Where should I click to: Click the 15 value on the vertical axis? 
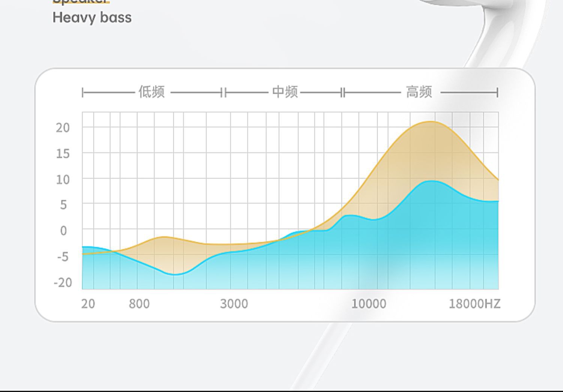coord(63,153)
